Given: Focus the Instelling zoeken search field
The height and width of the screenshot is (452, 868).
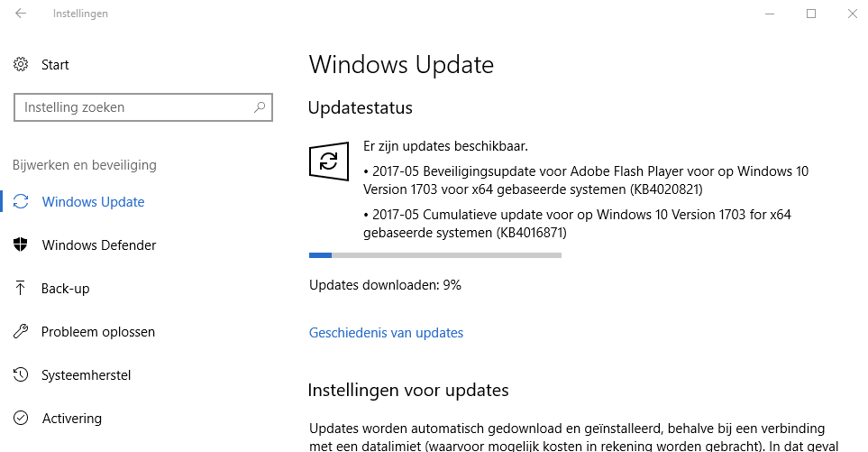Looking at the screenshot, I should (135, 107).
